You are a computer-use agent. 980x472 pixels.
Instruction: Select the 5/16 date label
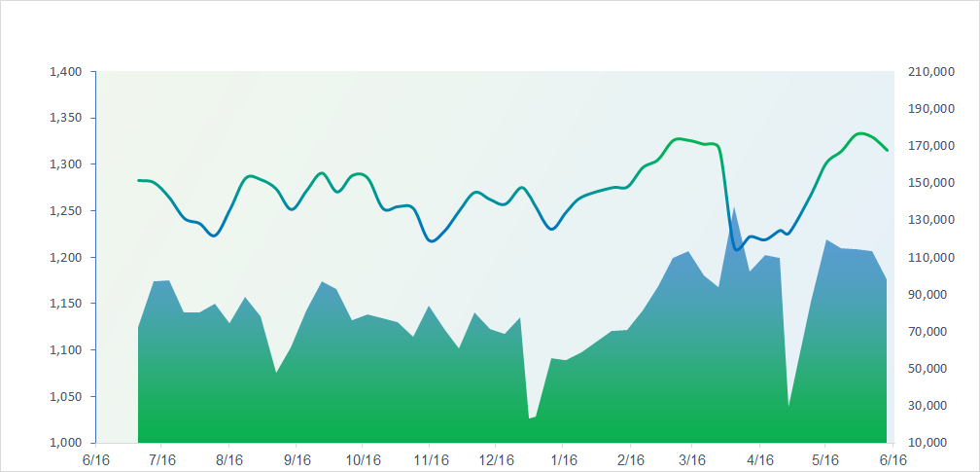coord(825,459)
